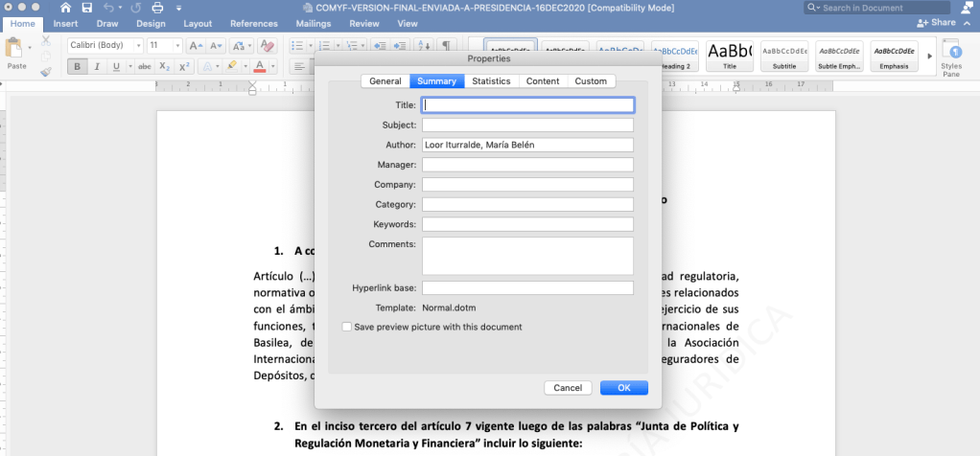
Task: Open the Calibri (Body) font dropdown
Action: (x=105, y=46)
